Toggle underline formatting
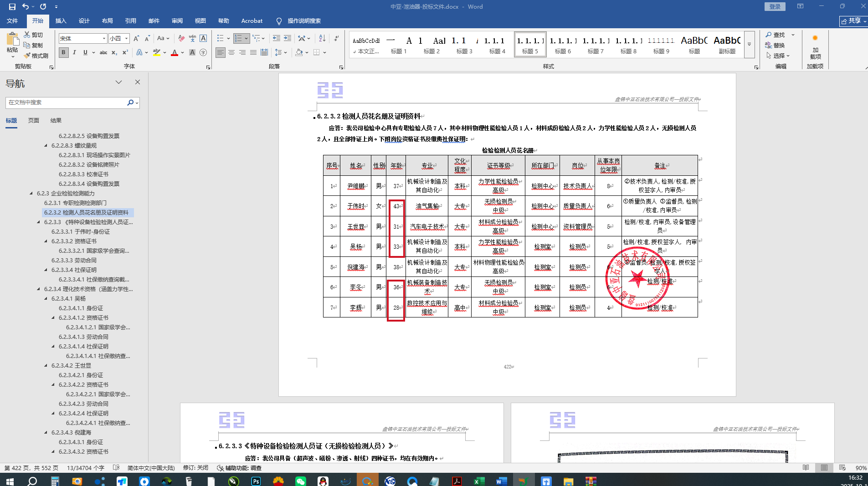Screen dimensions: 868x486 (x=85, y=52)
